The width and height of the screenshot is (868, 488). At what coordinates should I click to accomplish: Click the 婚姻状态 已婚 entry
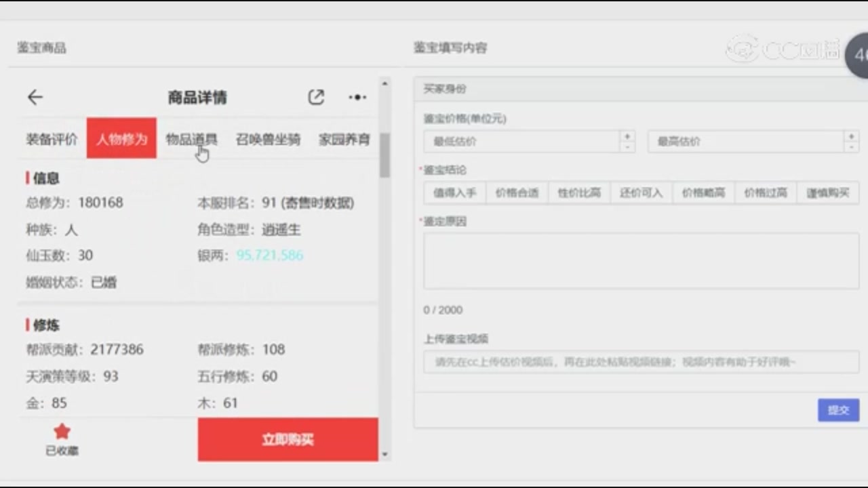(x=71, y=283)
